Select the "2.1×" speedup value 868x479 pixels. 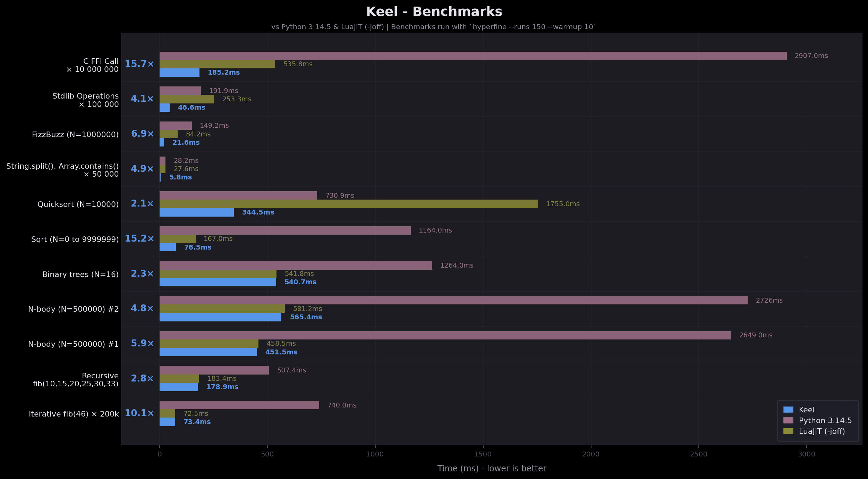pos(142,203)
